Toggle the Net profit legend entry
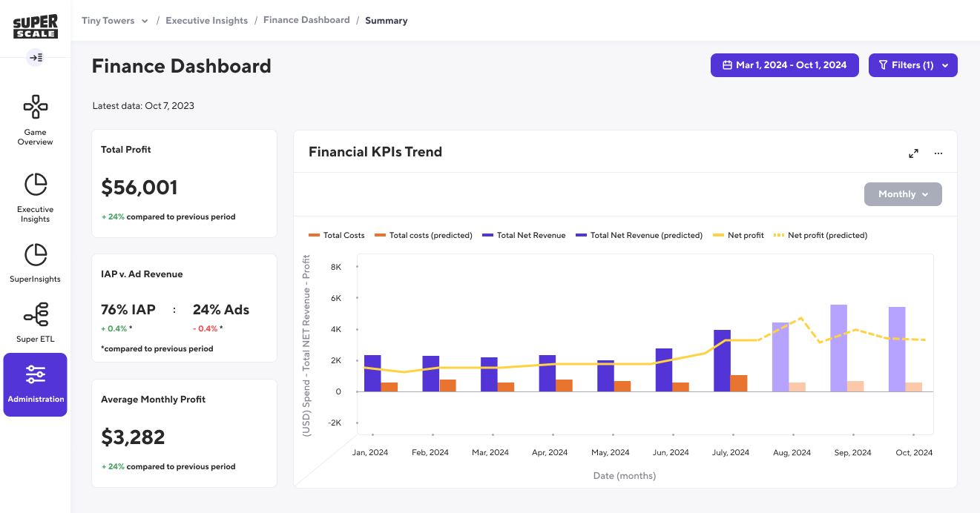Image resolution: width=980 pixels, height=513 pixels. (738, 235)
